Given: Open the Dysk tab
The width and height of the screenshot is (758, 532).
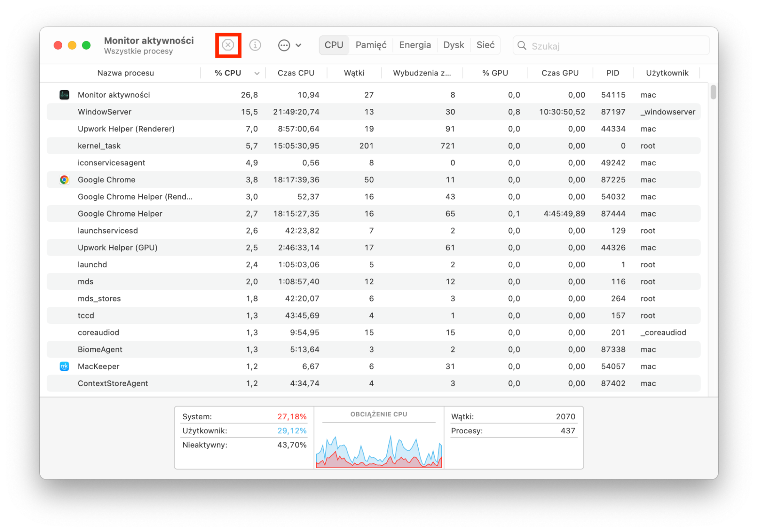Looking at the screenshot, I should 454,45.
